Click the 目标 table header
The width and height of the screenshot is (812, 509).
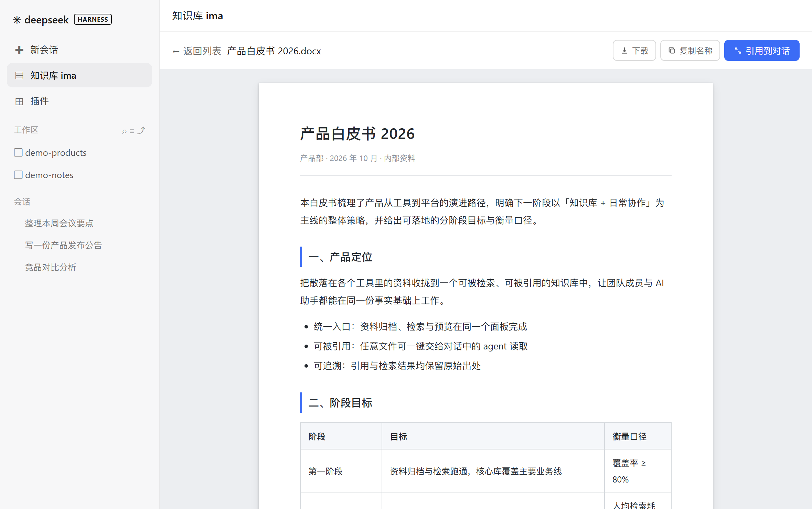(493, 436)
